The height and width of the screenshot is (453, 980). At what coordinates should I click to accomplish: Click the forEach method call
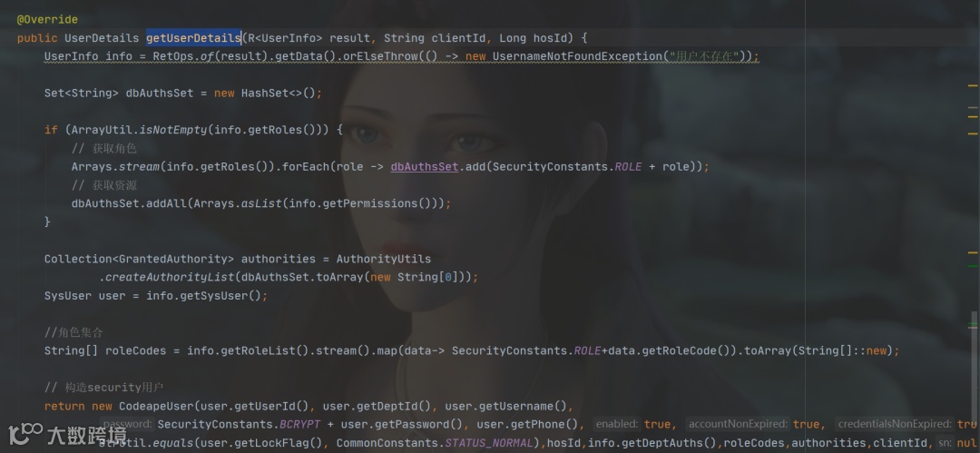pyautogui.click(x=306, y=167)
